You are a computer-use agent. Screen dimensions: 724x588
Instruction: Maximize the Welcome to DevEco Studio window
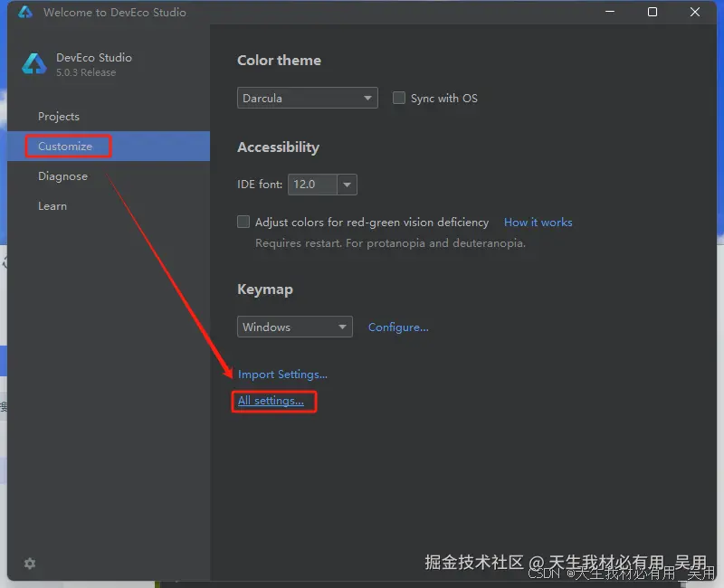tap(653, 12)
